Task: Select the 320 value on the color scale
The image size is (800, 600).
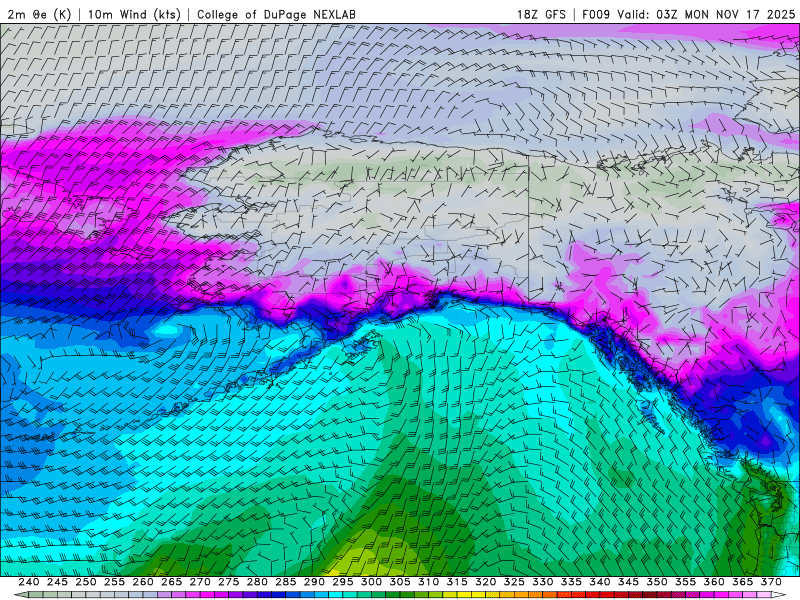Action: click(486, 582)
